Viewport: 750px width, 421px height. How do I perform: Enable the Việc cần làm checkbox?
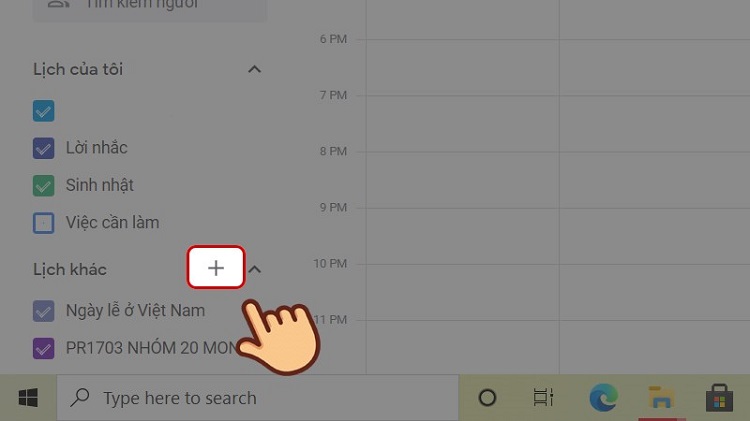[44, 223]
